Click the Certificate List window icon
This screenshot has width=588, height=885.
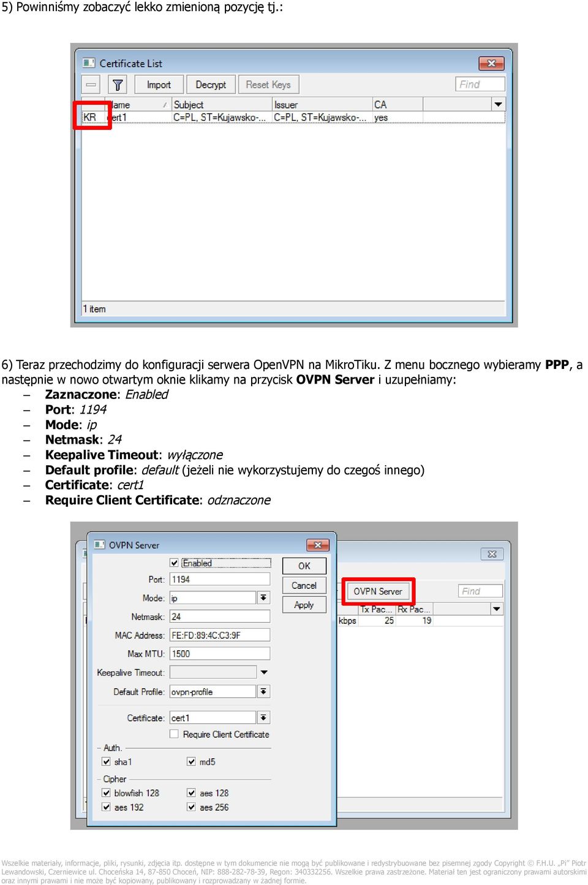click(89, 63)
